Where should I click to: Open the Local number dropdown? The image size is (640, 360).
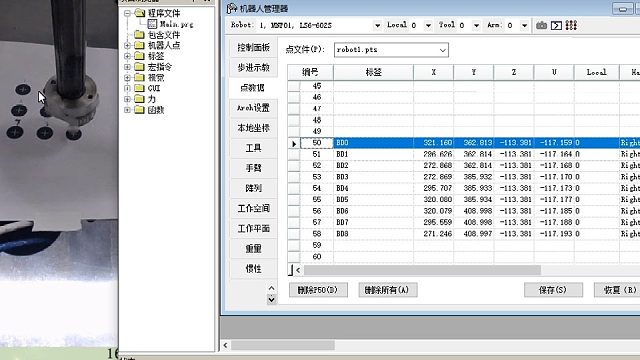(428, 25)
